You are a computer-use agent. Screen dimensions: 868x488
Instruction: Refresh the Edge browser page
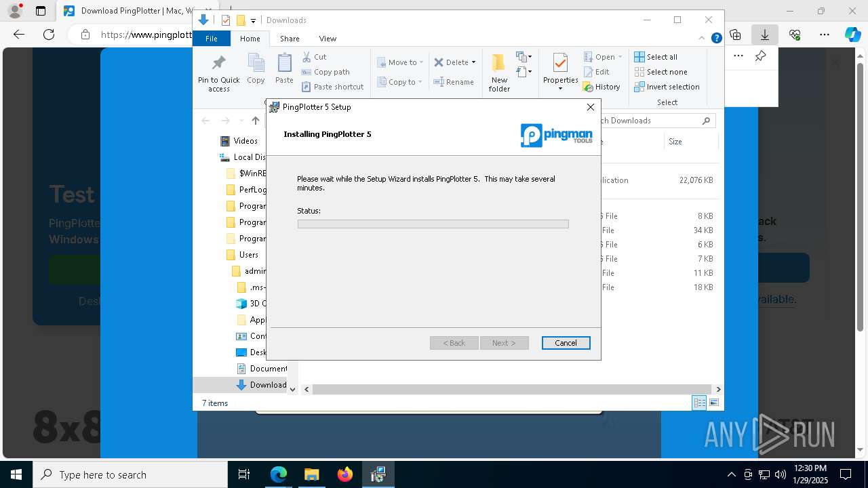click(x=49, y=35)
